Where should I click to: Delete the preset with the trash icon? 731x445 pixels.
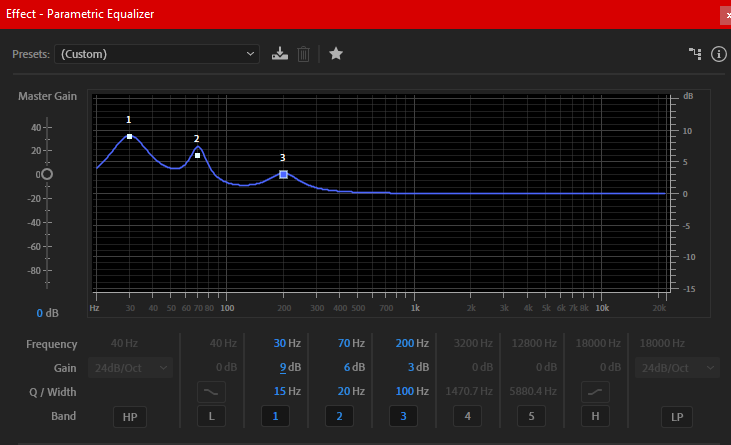303,54
